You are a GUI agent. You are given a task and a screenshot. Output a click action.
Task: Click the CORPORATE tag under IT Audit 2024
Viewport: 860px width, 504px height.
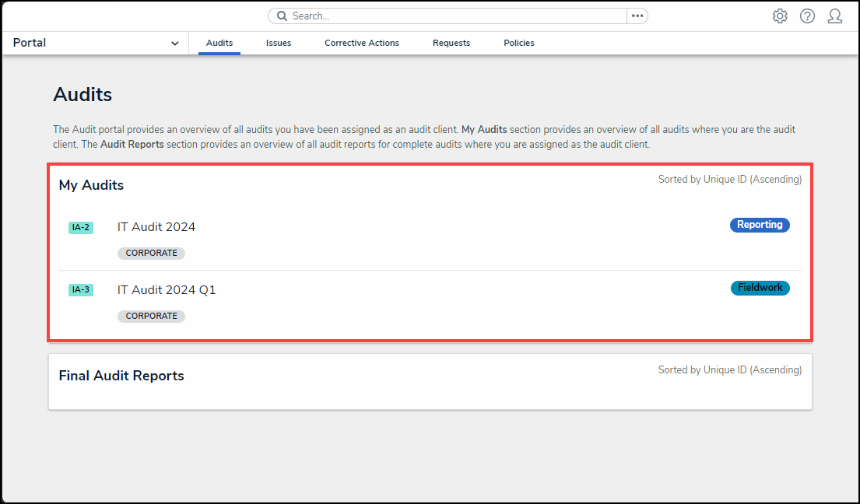click(x=151, y=254)
